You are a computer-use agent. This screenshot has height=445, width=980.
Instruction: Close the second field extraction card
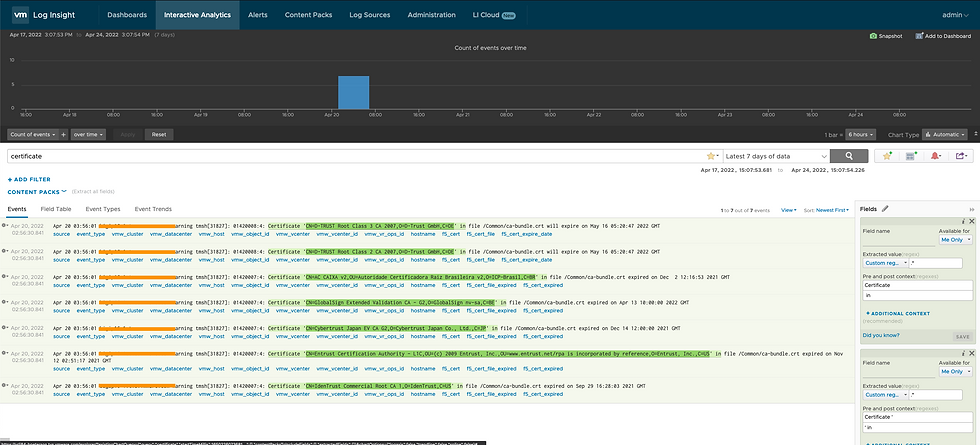[971, 353]
